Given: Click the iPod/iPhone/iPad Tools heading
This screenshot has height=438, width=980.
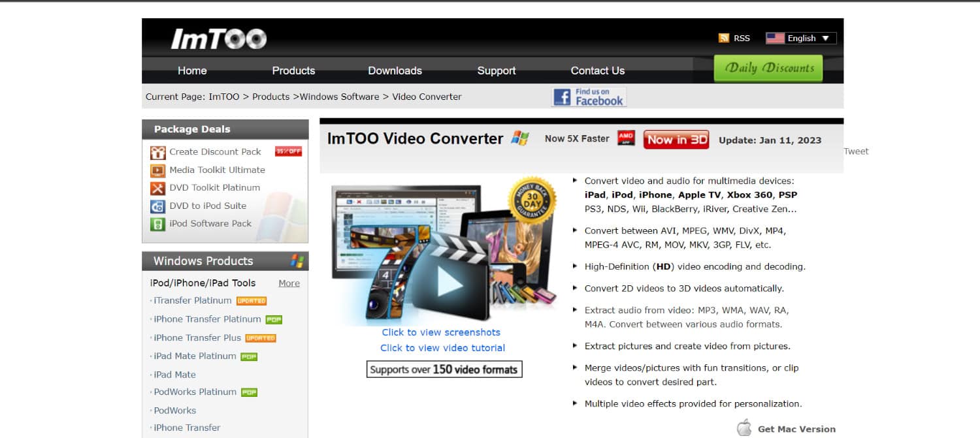Looking at the screenshot, I should point(203,283).
